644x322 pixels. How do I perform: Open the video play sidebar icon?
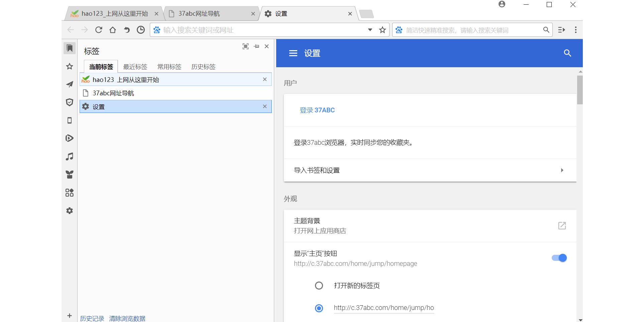click(70, 138)
